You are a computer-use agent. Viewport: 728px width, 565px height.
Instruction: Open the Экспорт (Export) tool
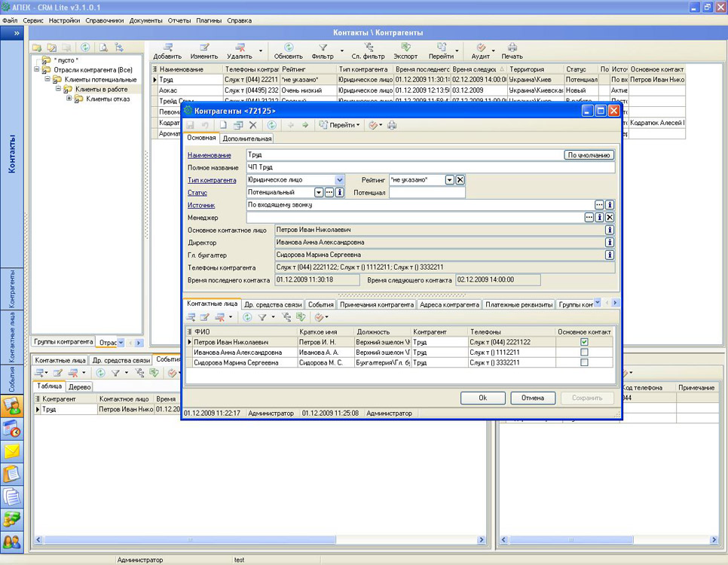pyautogui.click(x=405, y=48)
